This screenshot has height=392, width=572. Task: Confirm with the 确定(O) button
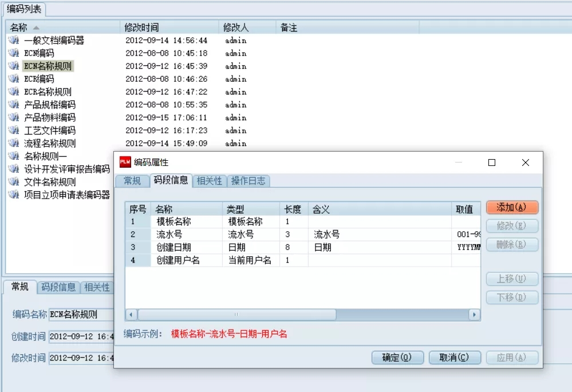(397, 358)
